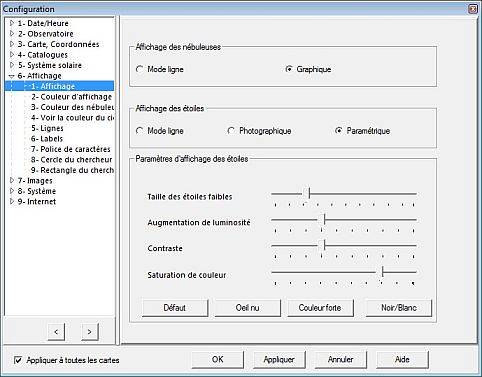
Task: Open 7- Police de caractères page
Action: click(x=71, y=149)
